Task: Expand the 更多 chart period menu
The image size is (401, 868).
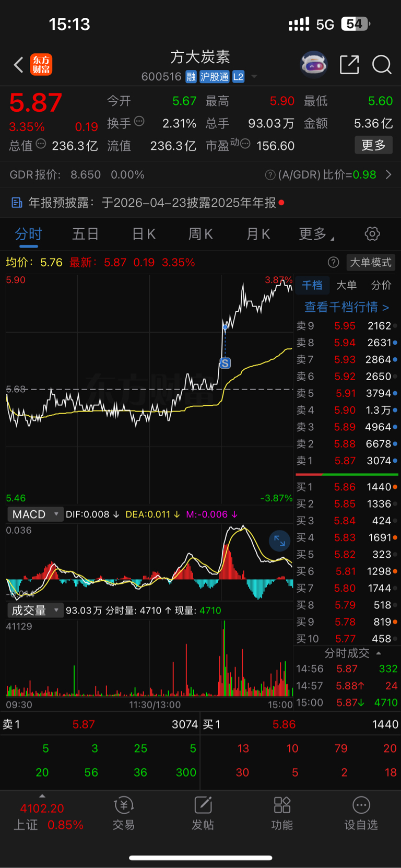Action: tap(316, 234)
